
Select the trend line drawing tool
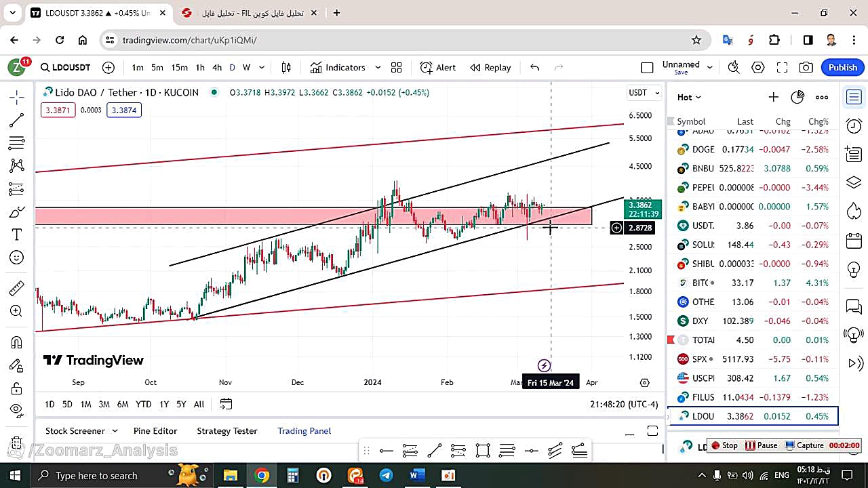17,120
